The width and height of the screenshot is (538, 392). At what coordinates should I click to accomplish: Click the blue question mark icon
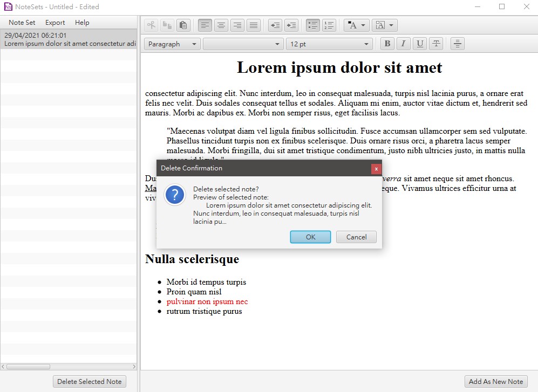175,195
